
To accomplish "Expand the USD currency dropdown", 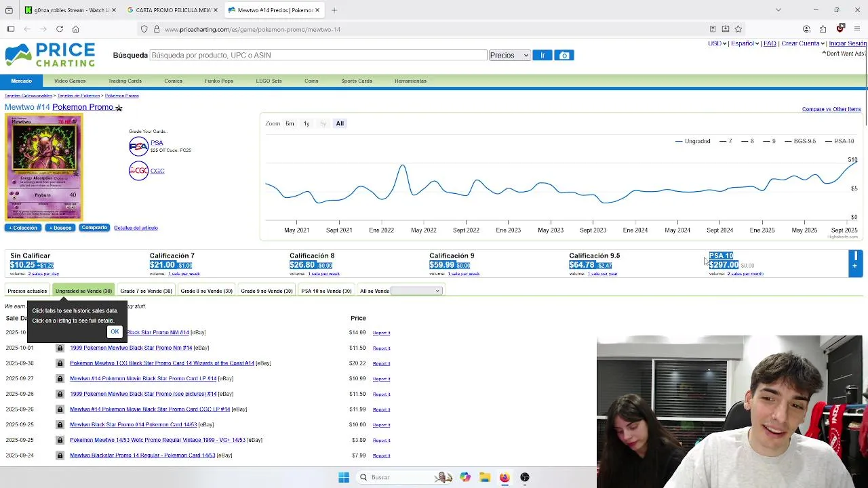I will click(x=717, y=43).
